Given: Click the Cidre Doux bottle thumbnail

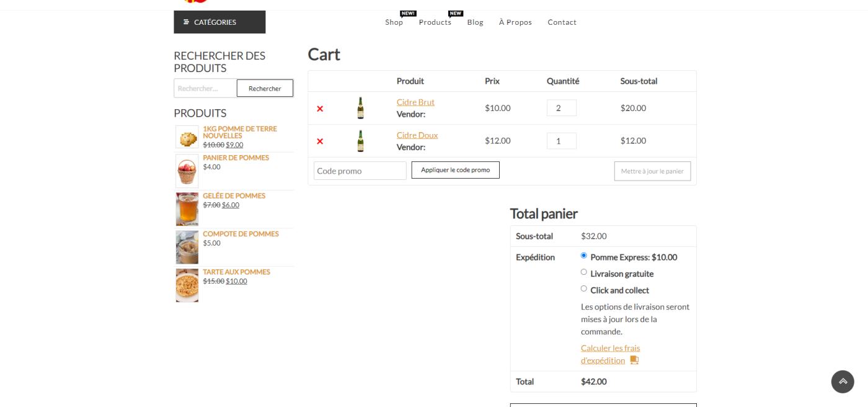Looking at the screenshot, I should pyautogui.click(x=360, y=141).
